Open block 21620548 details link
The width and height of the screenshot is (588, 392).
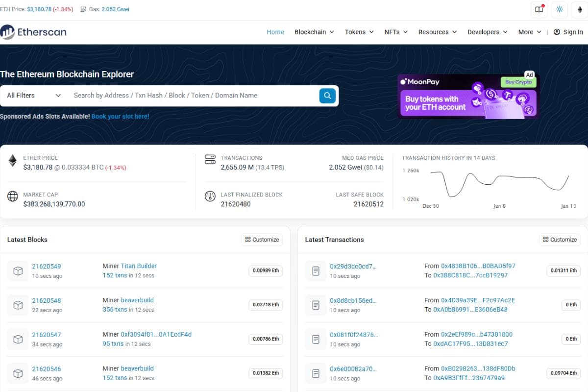pyautogui.click(x=47, y=300)
